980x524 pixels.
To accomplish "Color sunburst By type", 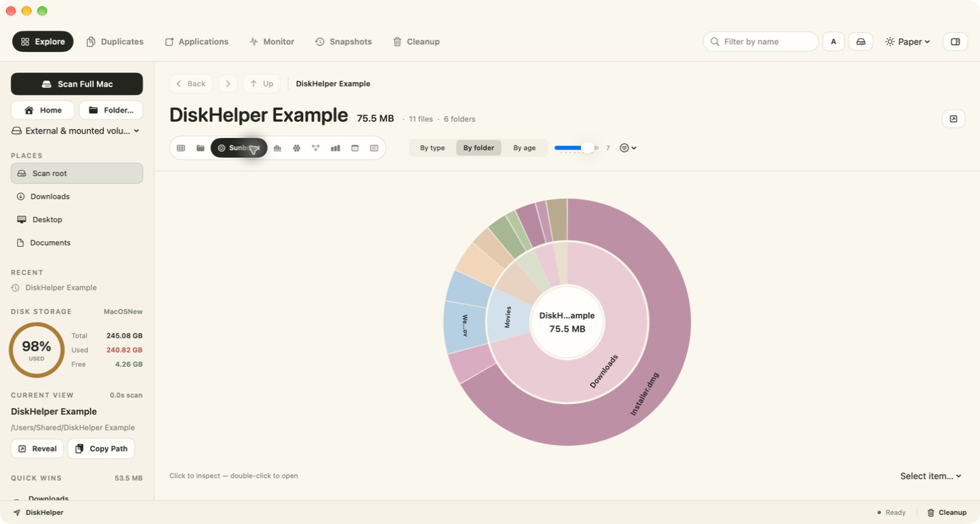I will (x=432, y=148).
